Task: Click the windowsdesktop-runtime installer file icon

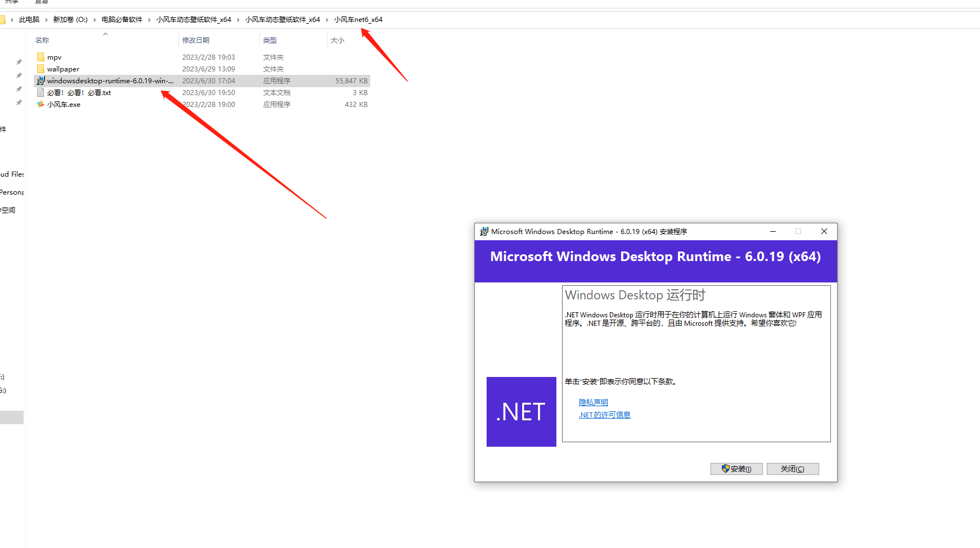Action: coord(41,80)
